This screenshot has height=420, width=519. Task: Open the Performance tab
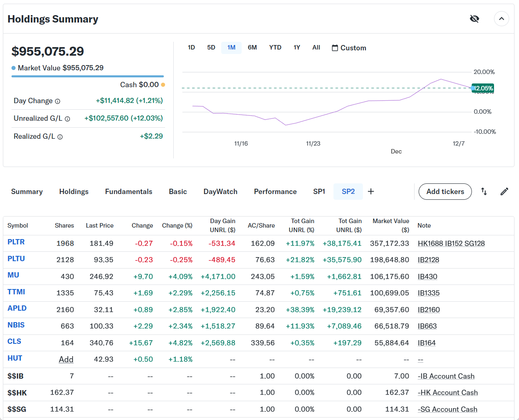tap(275, 192)
